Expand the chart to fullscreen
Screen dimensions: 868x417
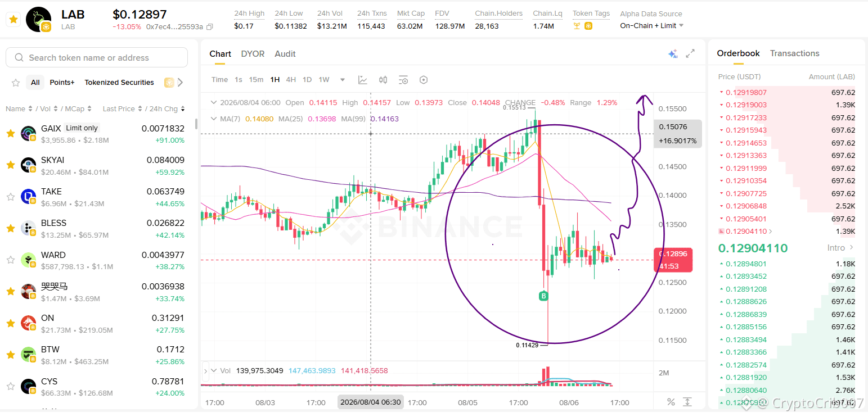tap(691, 53)
